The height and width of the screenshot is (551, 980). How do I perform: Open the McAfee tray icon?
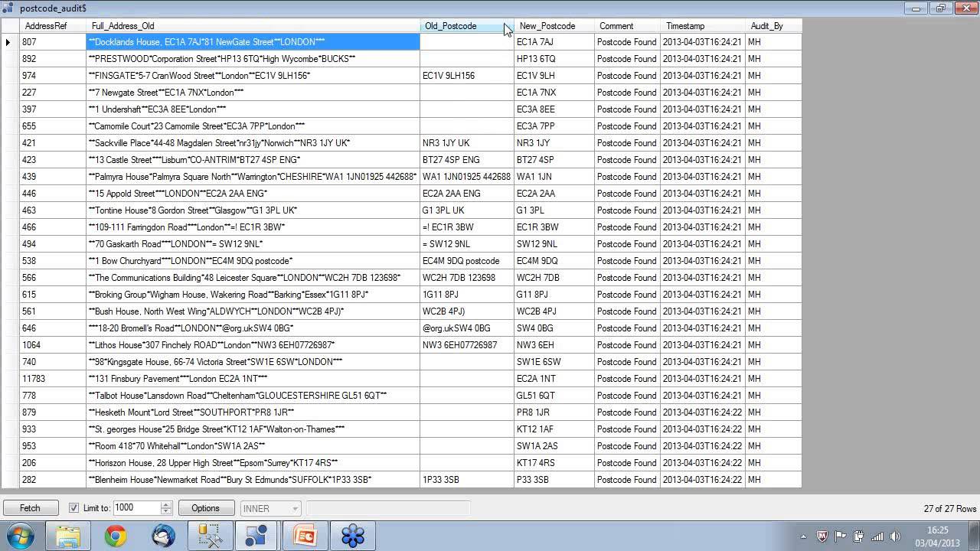(x=822, y=536)
